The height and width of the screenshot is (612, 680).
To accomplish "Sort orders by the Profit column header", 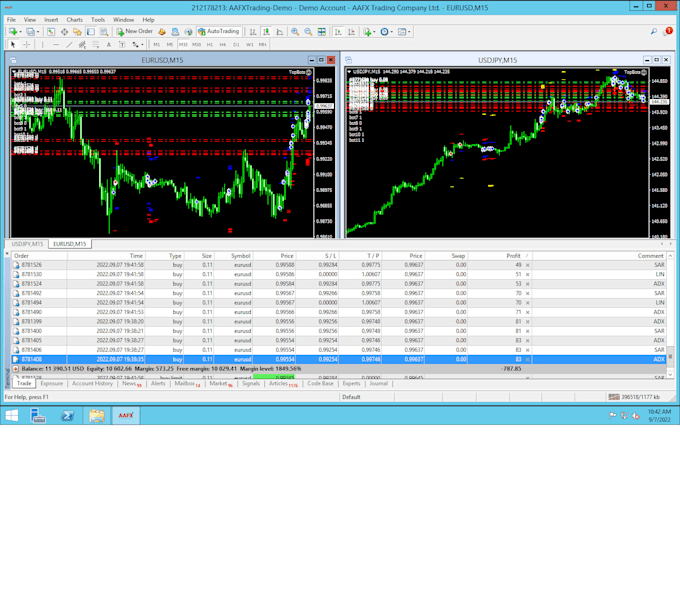I will tap(500, 256).
